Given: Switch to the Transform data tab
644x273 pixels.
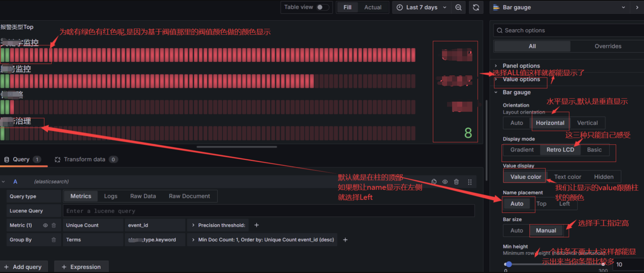Looking at the screenshot, I should (85, 159).
